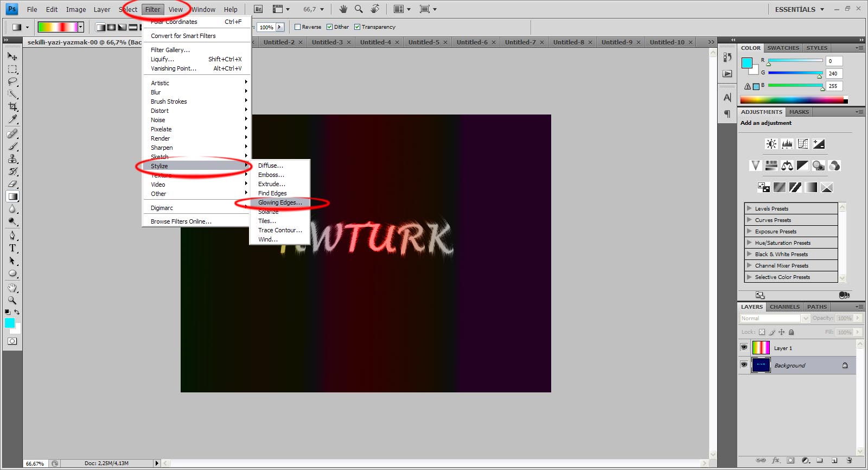This screenshot has width=868, height=470.
Task: Open Liquify filter
Action: [195, 59]
